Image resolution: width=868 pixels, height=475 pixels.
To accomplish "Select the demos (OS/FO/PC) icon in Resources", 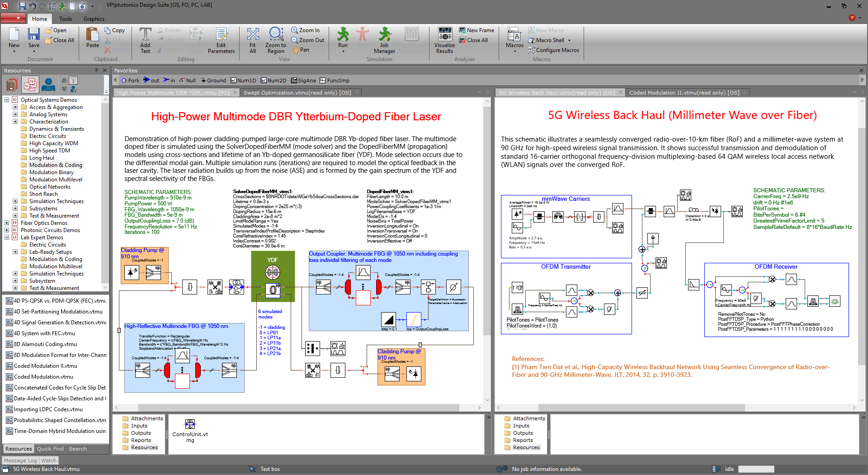I will pyautogui.click(x=30, y=85).
